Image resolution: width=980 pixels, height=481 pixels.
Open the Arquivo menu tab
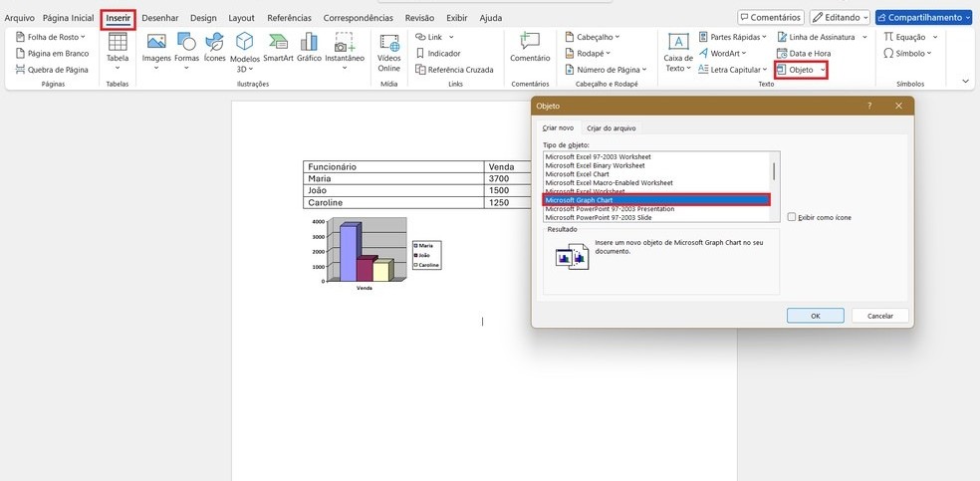[19, 18]
